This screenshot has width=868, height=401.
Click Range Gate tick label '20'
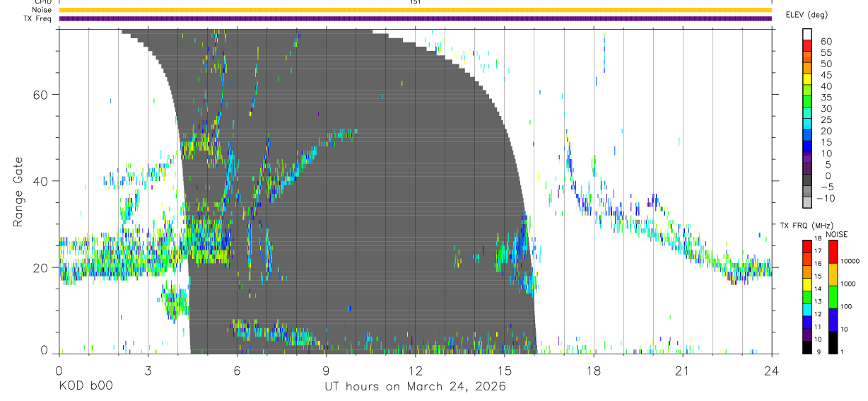point(42,268)
